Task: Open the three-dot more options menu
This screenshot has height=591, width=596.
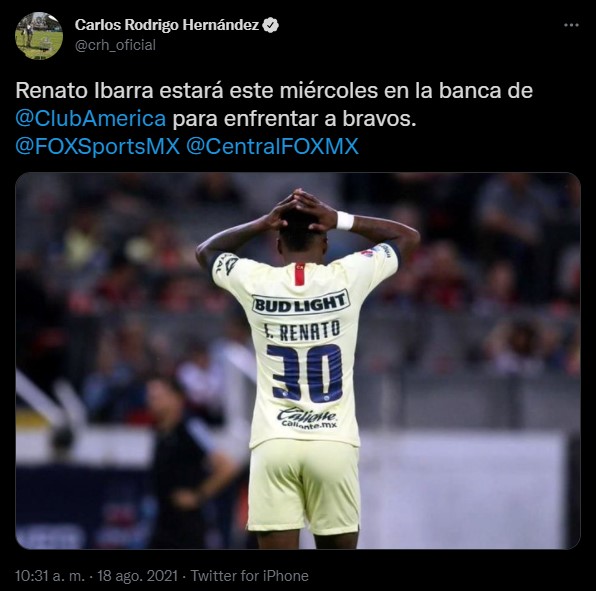Action: (571, 25)
